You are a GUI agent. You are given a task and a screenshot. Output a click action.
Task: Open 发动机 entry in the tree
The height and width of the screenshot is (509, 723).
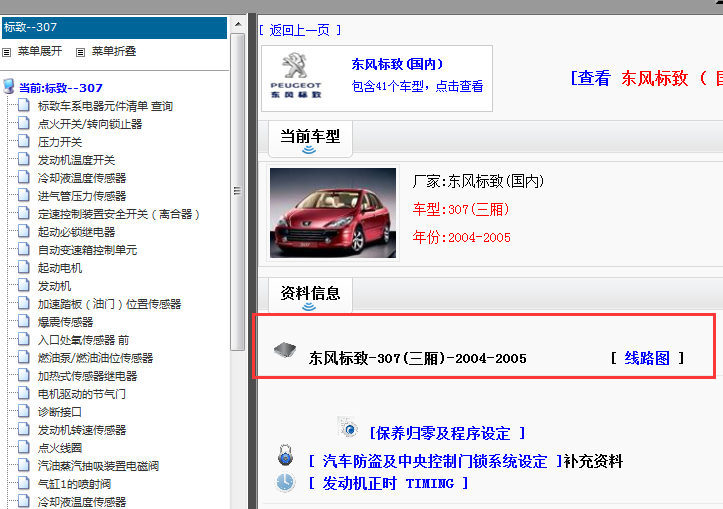click(54, 286)
